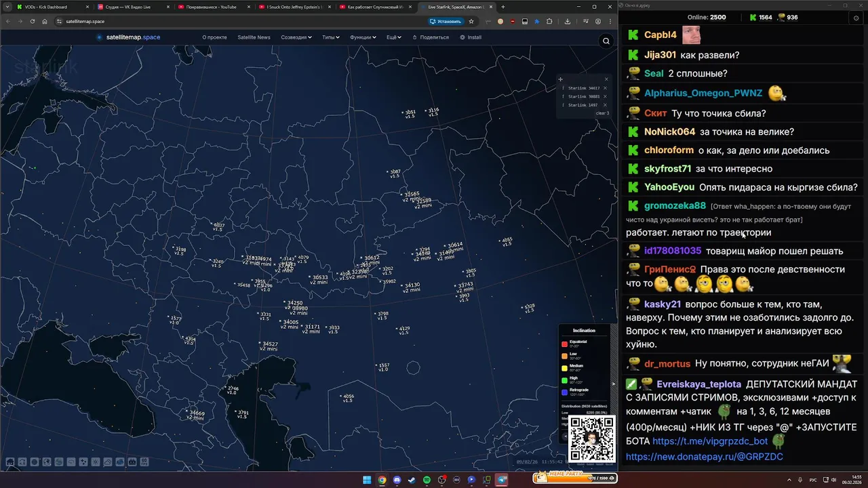Remove Starlink 30881 from the selected list
The image size is (868, 488).
tap(606, 96)
